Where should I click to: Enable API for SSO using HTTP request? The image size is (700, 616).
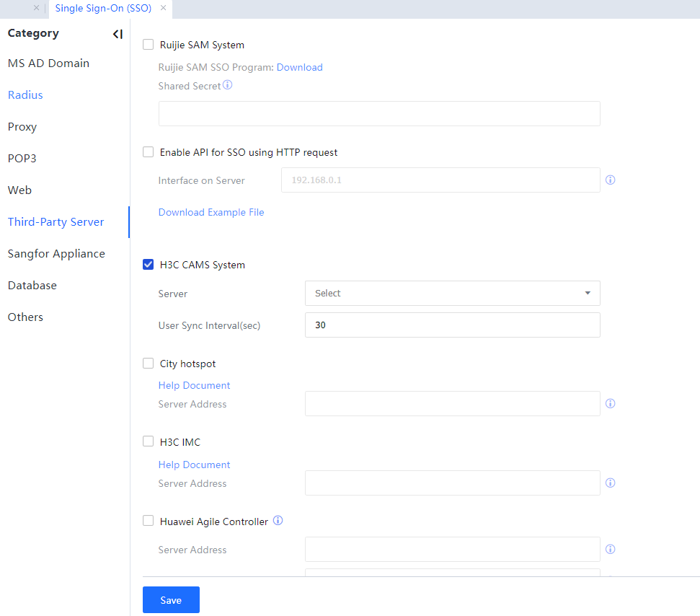[149, 152]
